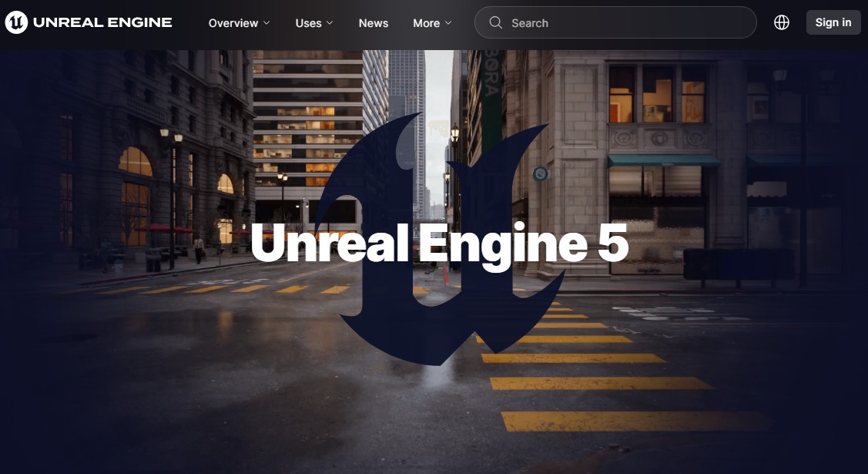The image size is (868, 474).
Task: Expand the Overview chevron arrow
Action: pos(266,22)
